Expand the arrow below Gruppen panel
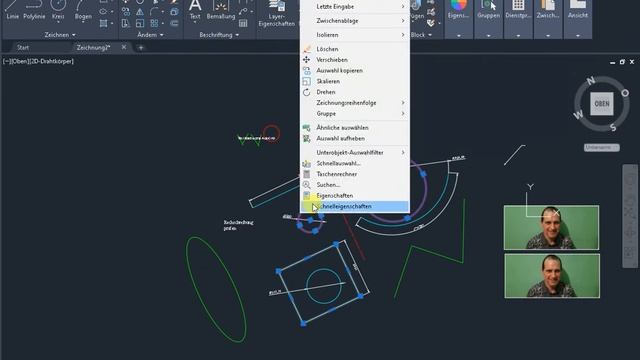This screenshot has height=360, width=640. 488,36
